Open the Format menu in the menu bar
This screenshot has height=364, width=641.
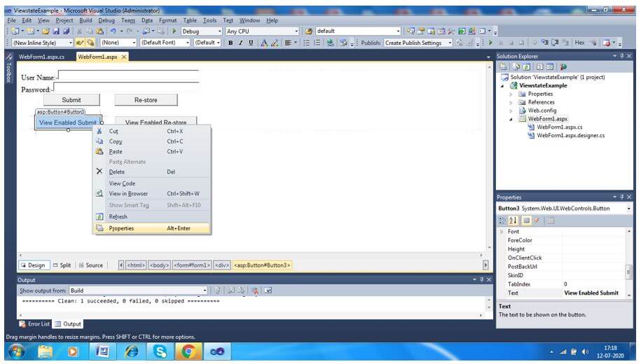167,20
